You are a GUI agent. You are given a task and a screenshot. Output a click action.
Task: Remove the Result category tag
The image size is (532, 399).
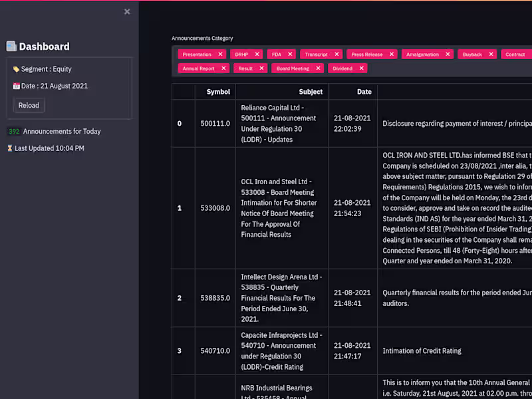[261, 68]
